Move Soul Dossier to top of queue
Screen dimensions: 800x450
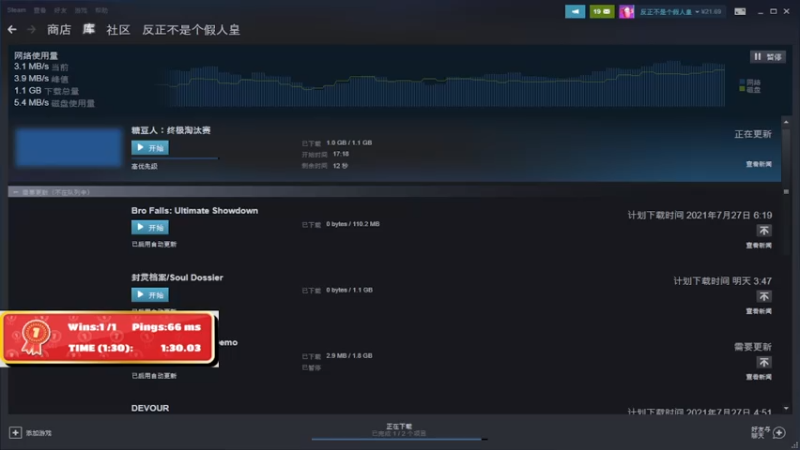coord(764,296)
